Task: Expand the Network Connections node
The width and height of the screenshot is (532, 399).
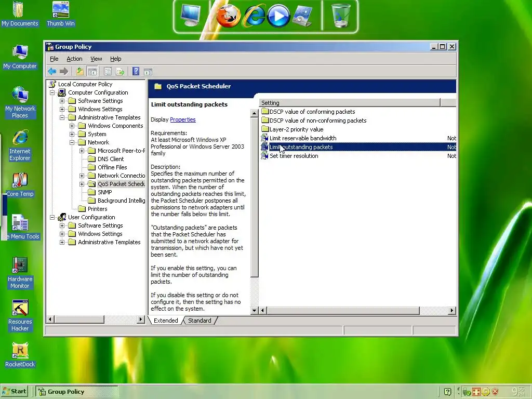Action: [82, 176]
